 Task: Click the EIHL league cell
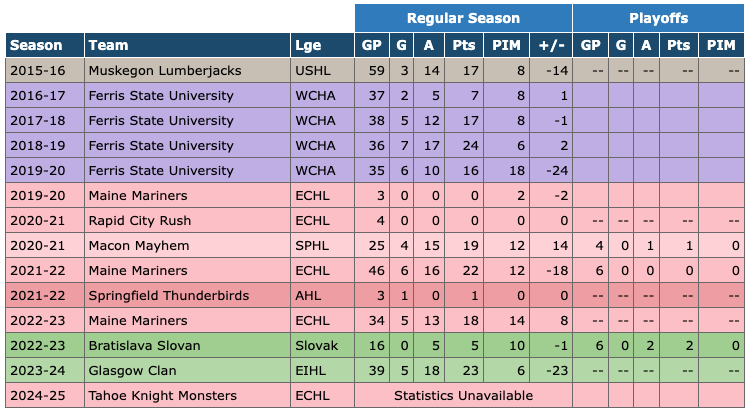[x=310, y=371]
